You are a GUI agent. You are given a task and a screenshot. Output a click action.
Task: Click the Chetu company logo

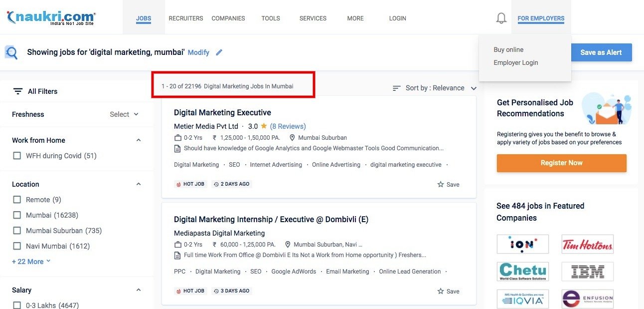point(522,272)
